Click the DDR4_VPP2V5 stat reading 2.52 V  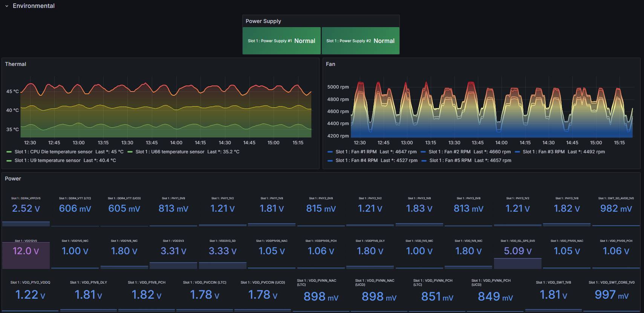pyautogui.click(x=26, y=208)
